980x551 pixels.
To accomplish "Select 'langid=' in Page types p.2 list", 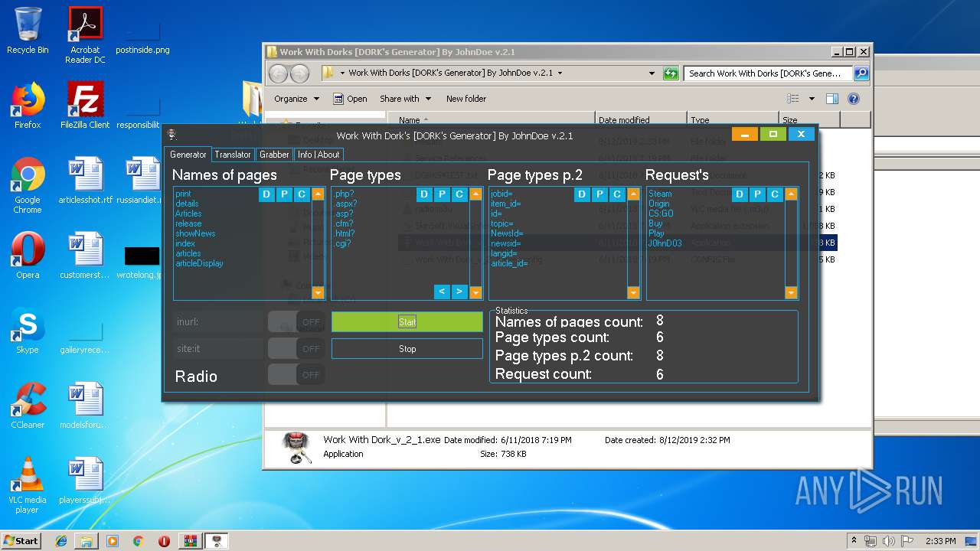I will click(x=505, y=253).
